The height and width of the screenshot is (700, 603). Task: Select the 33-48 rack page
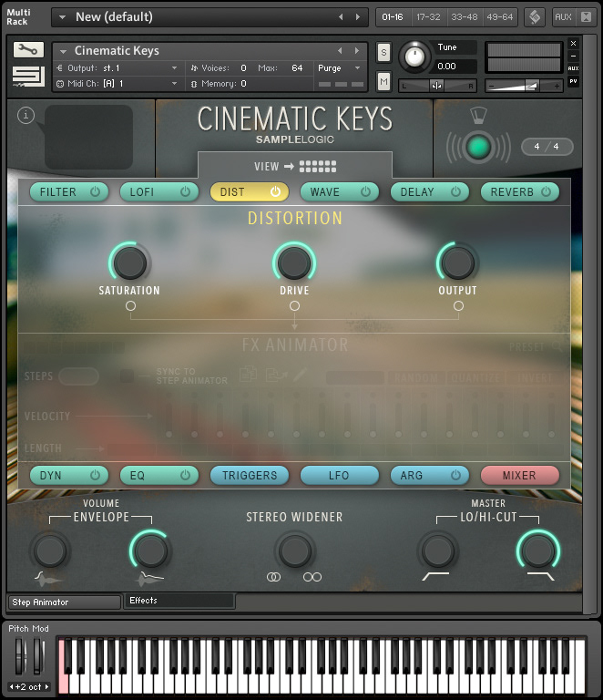(464, 17)
